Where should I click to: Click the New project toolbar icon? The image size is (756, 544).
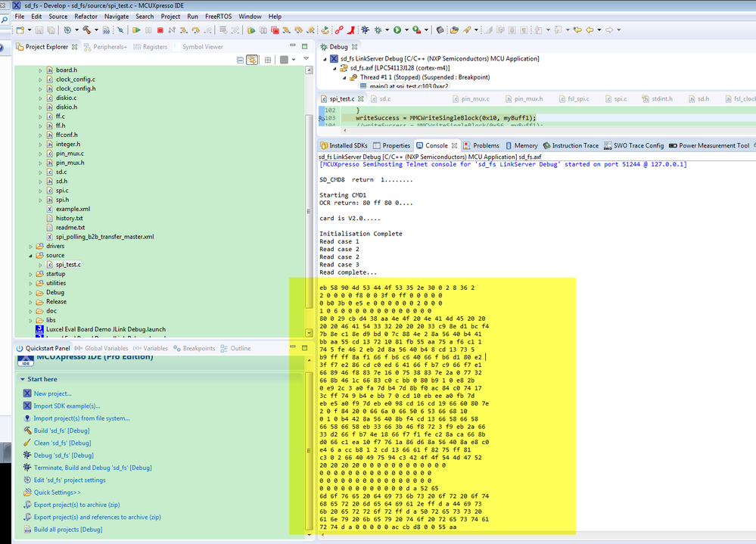point(20,30)
